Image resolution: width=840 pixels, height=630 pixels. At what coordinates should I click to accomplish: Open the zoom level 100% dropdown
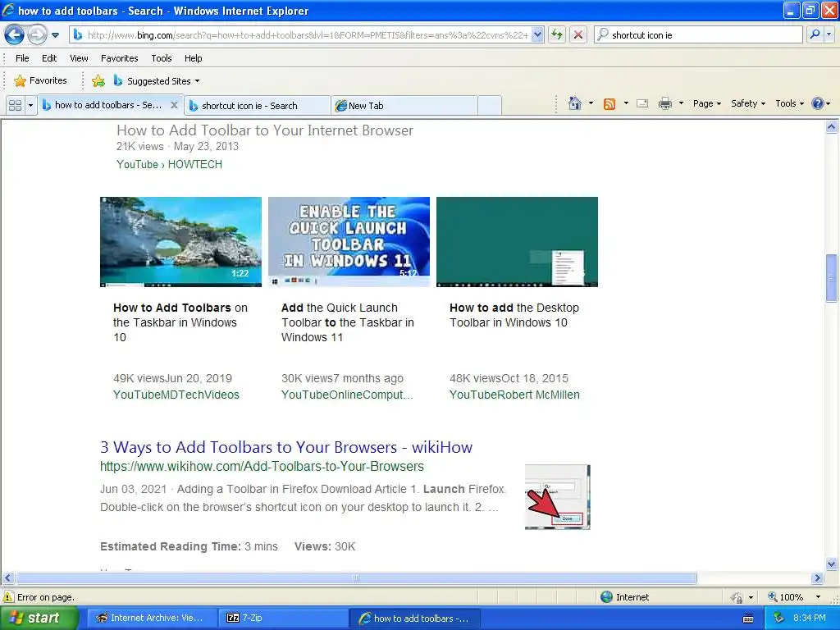click(x=818, y=597)
